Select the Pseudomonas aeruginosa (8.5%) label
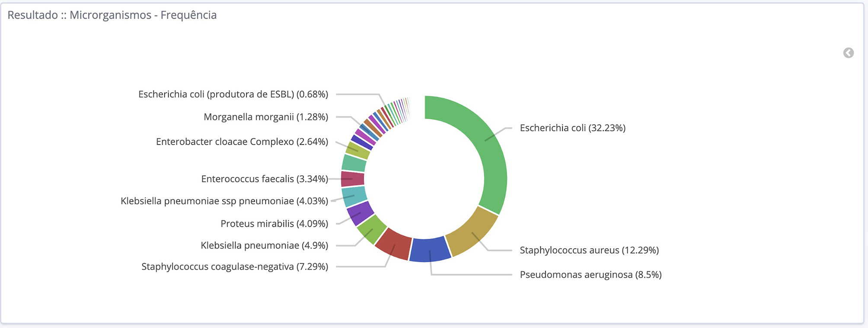 pos(590,275)
